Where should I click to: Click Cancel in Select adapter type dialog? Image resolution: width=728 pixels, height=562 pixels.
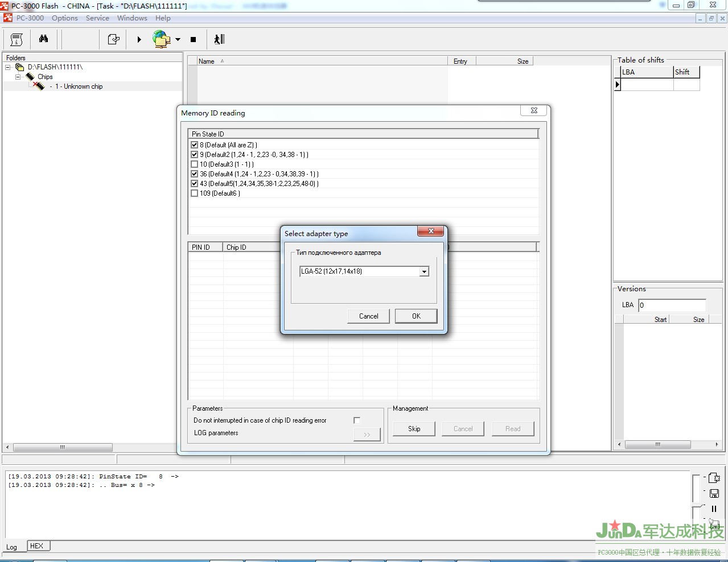click(x=368, y=316)
